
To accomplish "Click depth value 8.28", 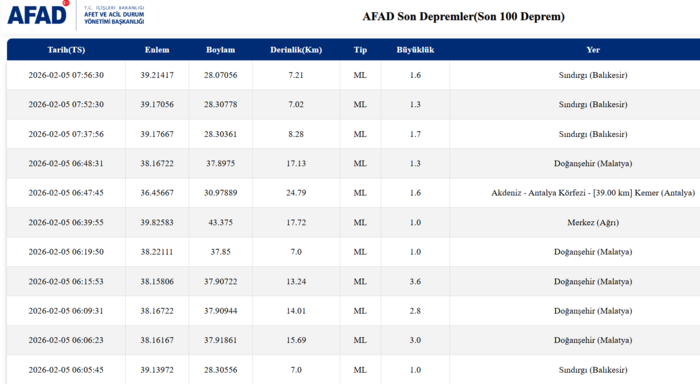I will click(296, 134).
